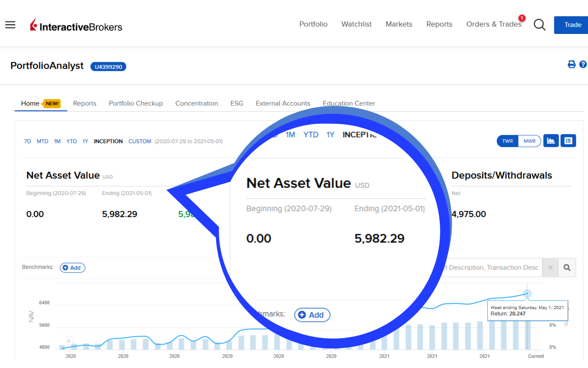The height and width of the screenshot is (368, 588).
Task: Click the Interactive Brokers logo
Action: click(x=76, y=25)
